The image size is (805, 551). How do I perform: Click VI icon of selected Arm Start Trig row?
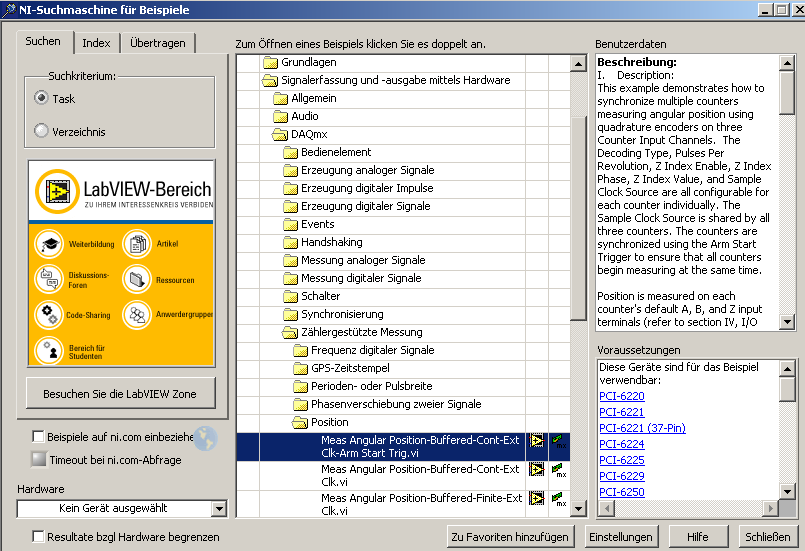pos(537,441)
